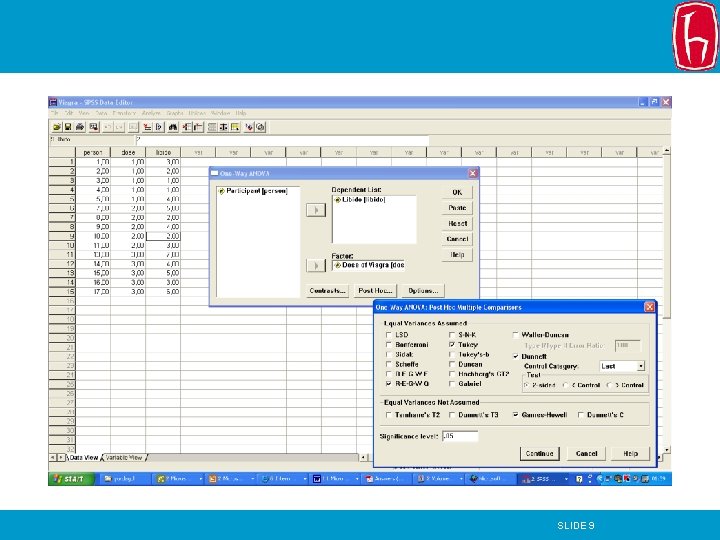The width and height of the screenshot is (720, 540).
Task: Open the Control Category dropdown
Action: (641, 366)
